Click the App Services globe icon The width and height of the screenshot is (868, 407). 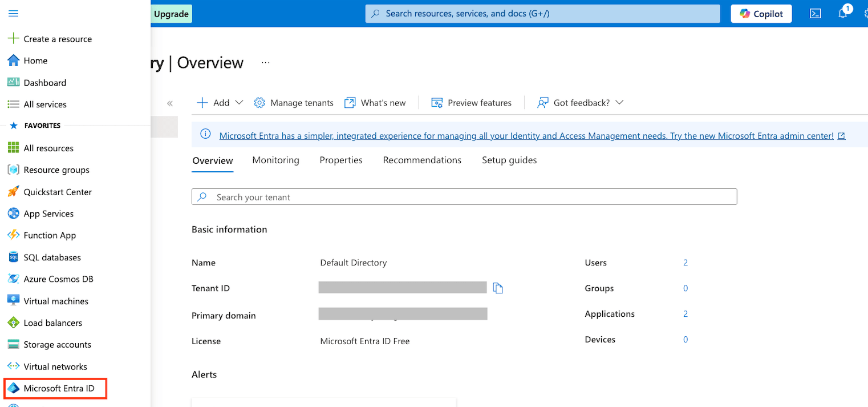click(13, 213)
